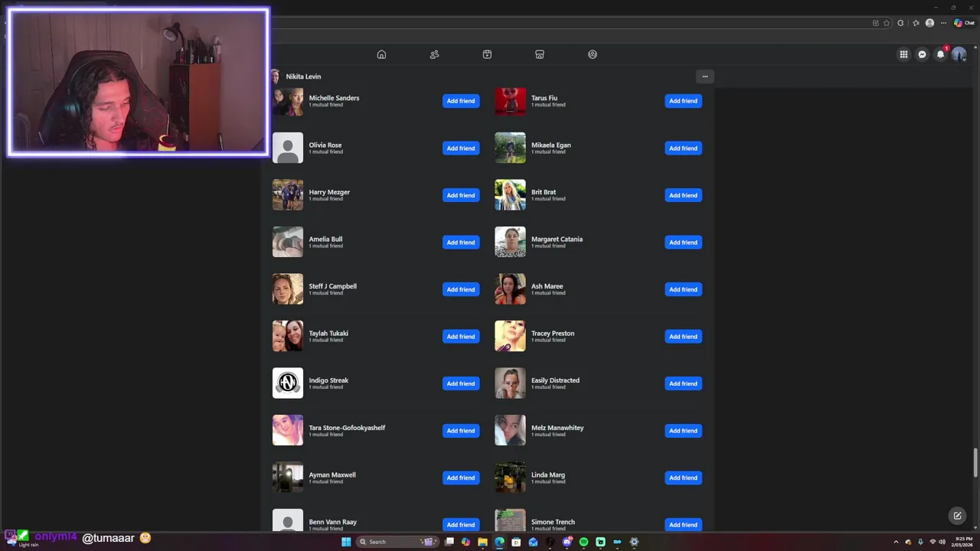
Task: Open Spotify from taskbar
Action: coord(583,542)
